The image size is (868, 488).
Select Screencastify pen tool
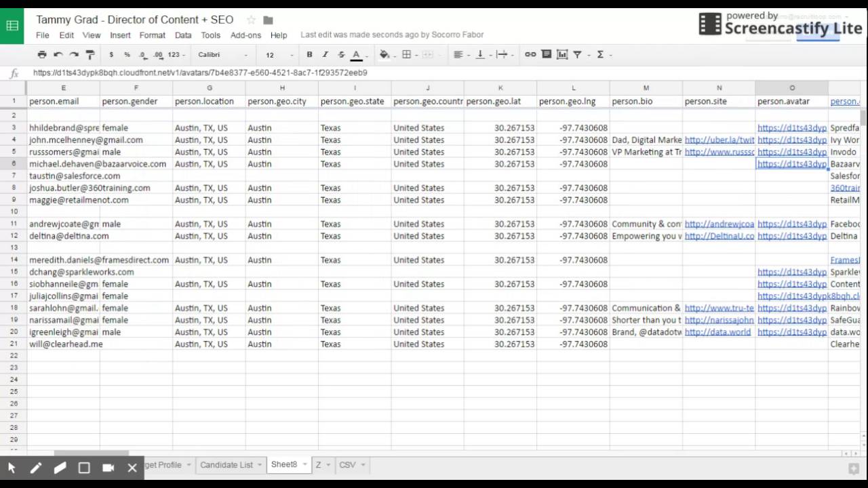click(36, 468)
